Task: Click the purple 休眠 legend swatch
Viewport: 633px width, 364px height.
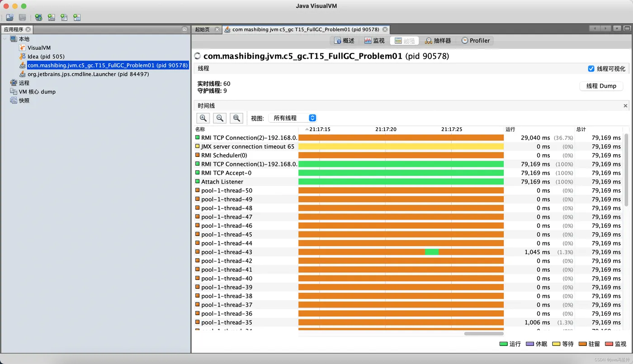Action: click(530, 344)
